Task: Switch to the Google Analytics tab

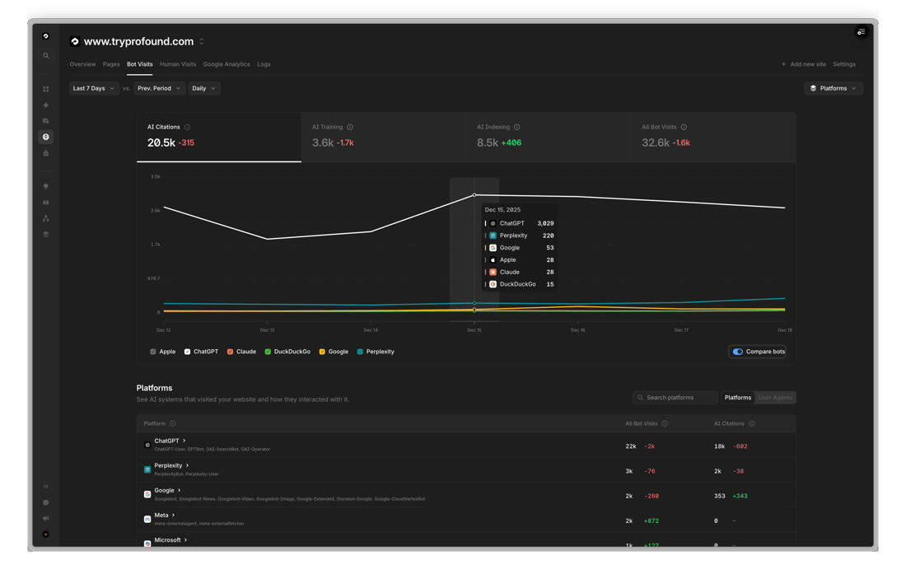Action: tap(226, 64)
